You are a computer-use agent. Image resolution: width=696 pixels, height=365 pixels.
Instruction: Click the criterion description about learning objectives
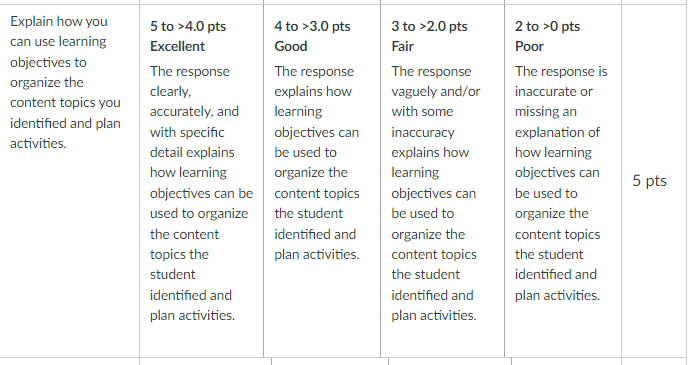point(65,82)
